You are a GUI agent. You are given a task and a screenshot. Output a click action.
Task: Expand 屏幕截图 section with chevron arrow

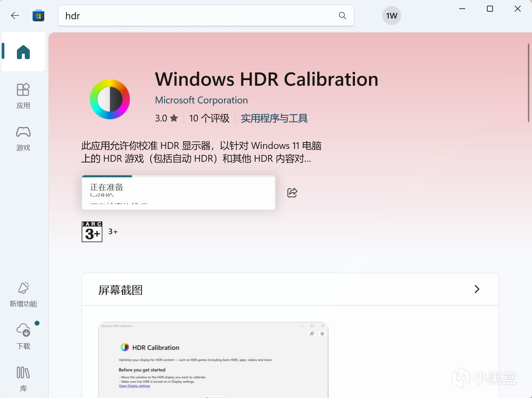click(477, 289)
